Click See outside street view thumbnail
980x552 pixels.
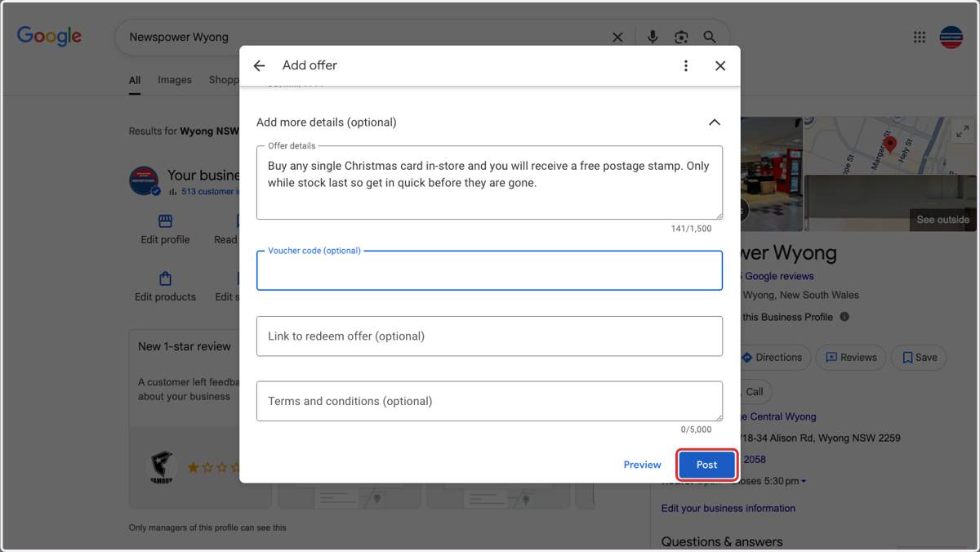[942, 220]
